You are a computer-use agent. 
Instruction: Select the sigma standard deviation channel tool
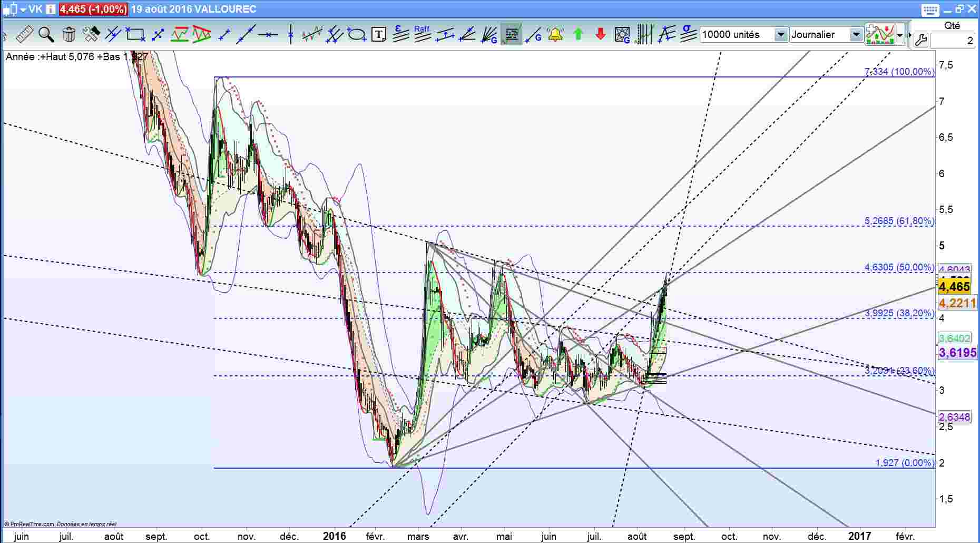[x=688, y=35]
